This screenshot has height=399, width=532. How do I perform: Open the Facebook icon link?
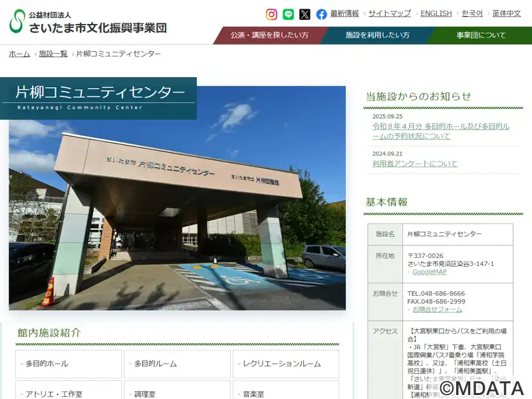[x=321, y=14]
